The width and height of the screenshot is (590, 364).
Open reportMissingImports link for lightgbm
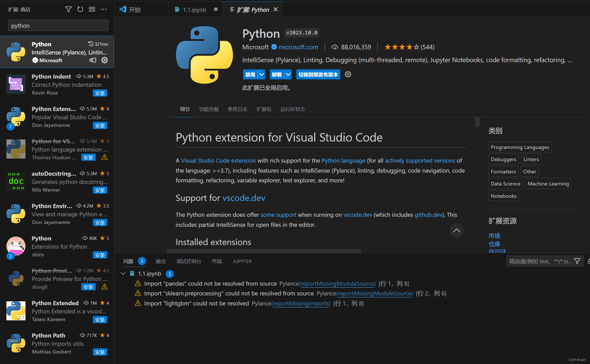pos(301,303)
